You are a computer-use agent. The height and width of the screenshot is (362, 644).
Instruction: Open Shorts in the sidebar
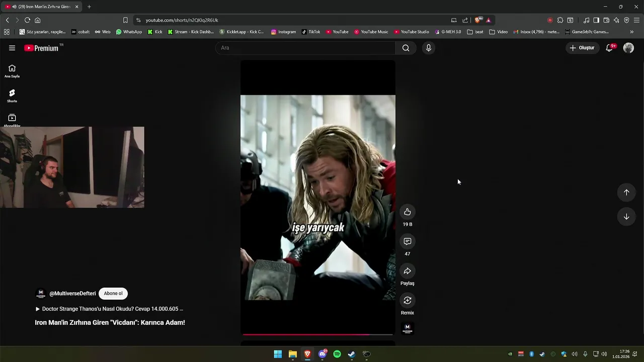point(12,96)
